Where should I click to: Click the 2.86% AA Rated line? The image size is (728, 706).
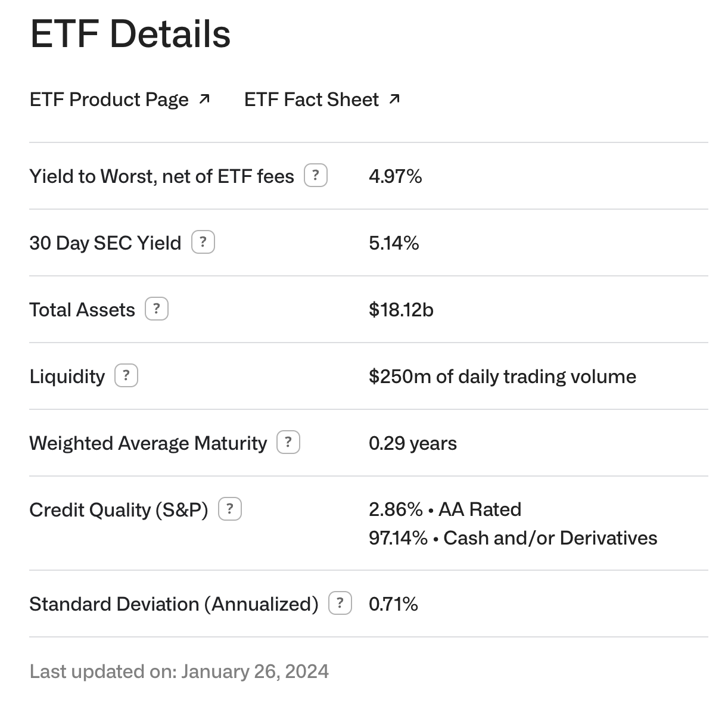444,509
